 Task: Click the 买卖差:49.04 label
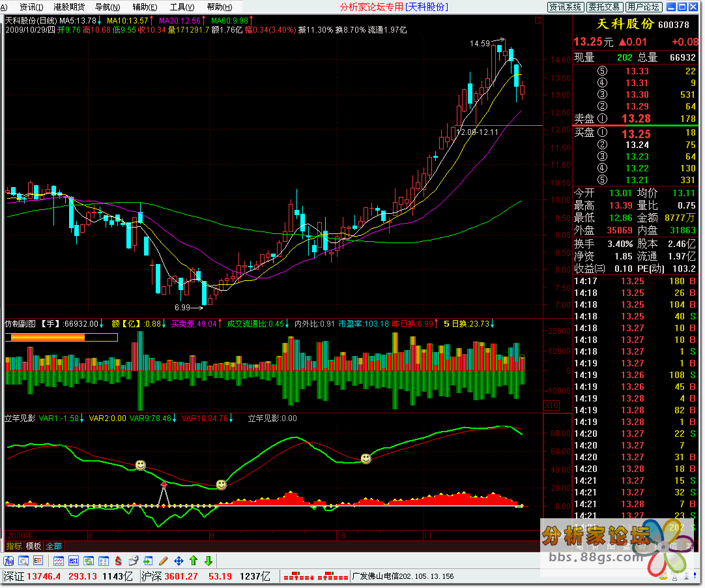coord(194,324)
